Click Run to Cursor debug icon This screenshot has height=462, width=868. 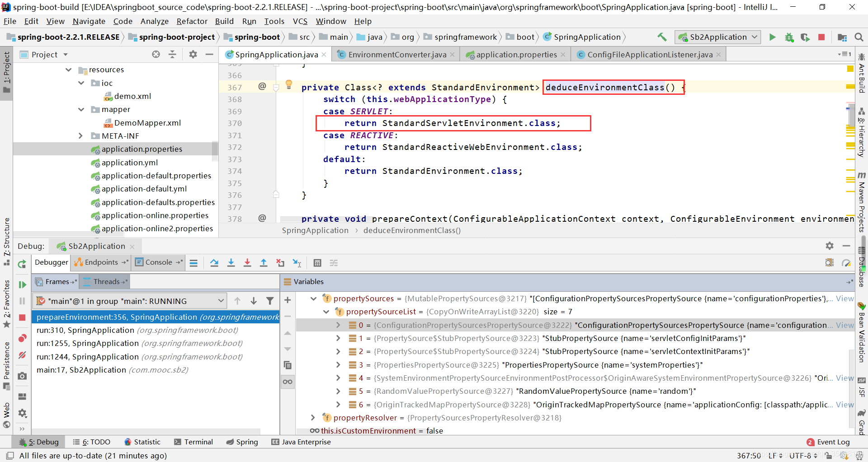tap(297, 263)
